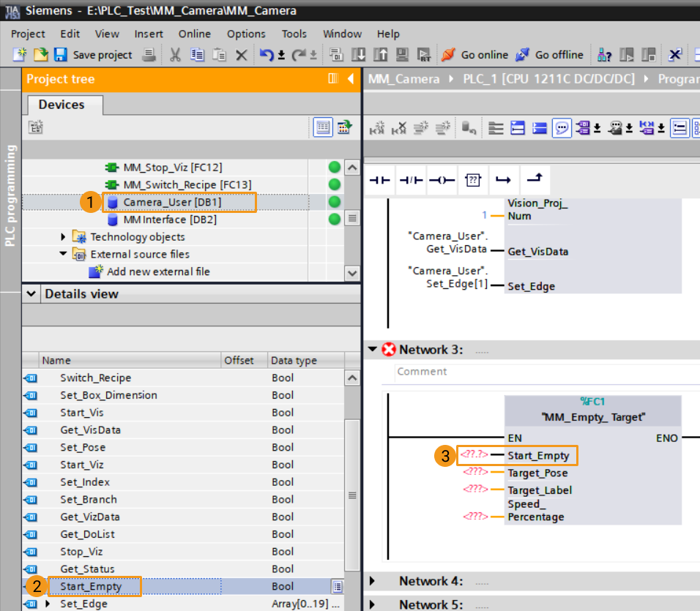
Task: Insert a normally closed contact
Action: point(411,180)
